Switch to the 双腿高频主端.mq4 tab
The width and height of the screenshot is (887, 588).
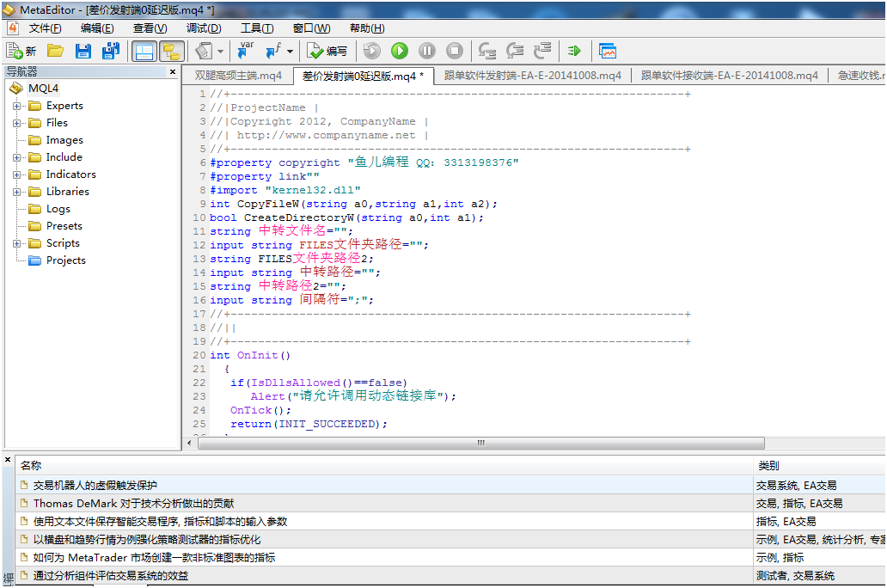[x=238, y=76]
